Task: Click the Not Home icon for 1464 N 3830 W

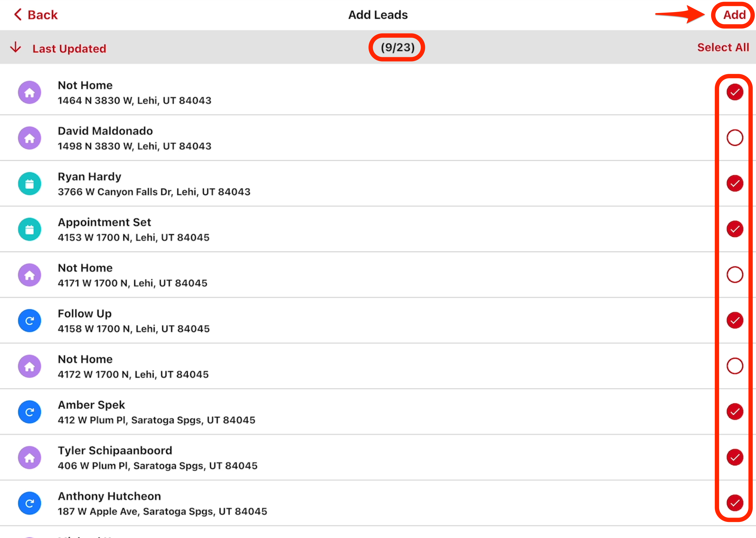Action: tap(29, 92)
